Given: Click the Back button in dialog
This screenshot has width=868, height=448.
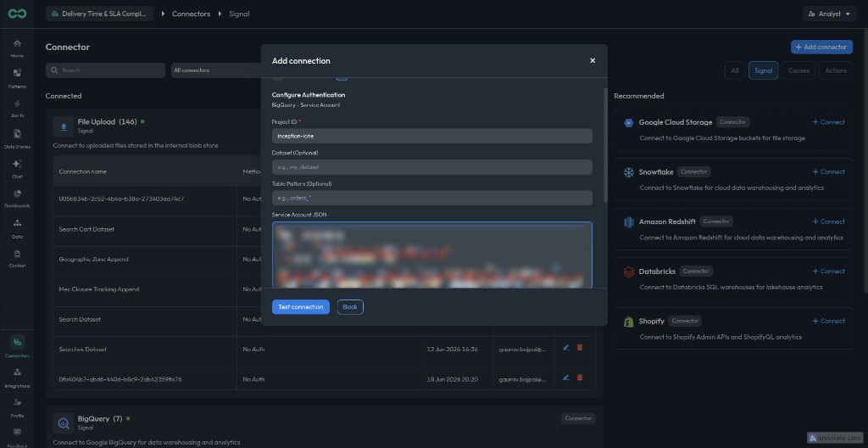Looking at the screenshot, I should pos(350,307).
